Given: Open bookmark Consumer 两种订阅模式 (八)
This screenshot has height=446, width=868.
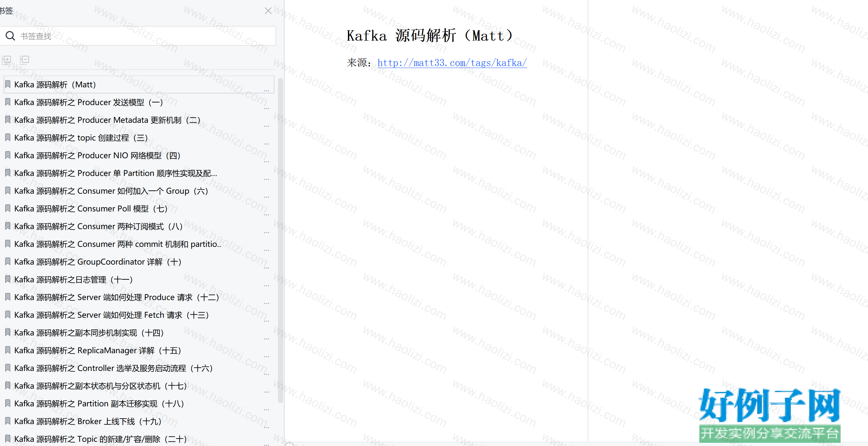Looking at the screenshot, I should tap(98, 226).
